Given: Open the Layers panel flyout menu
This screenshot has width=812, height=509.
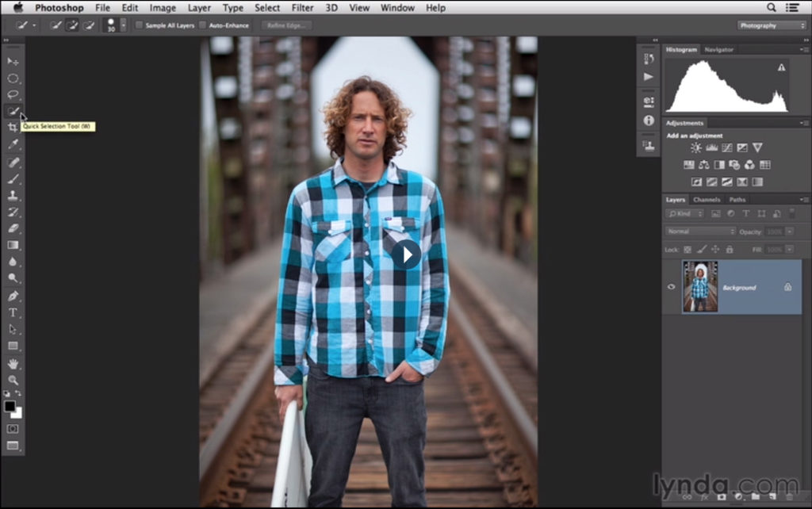Looking at the screenshot, I should pos(804,199).
